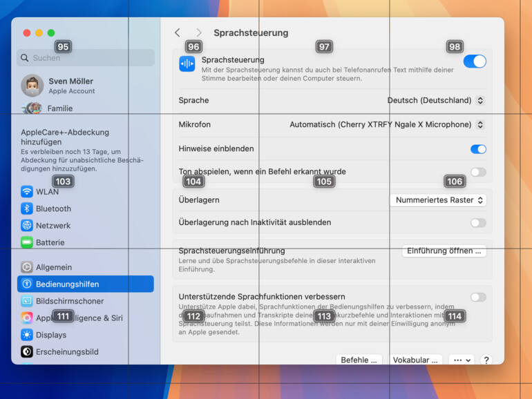This screenshot has height=399, width=532.
Task: Select Batterie in the sidebar
Action: (86, 242)
